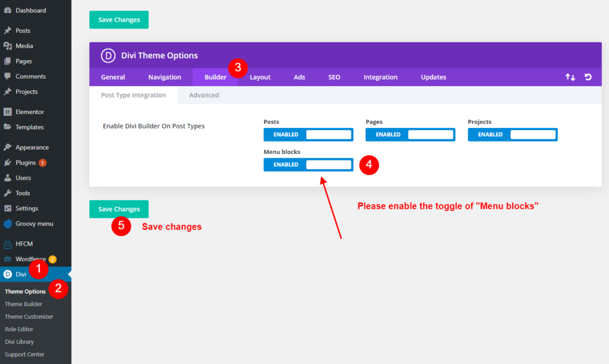Open Theme Customizer submenu item

(29, 316)
